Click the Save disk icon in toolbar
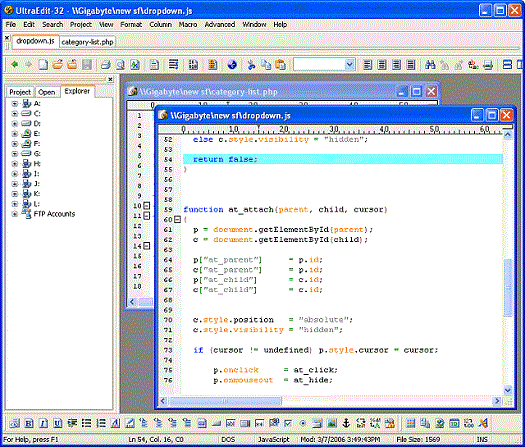This screenshot has width=525, height=447. (x=87, y=65)
